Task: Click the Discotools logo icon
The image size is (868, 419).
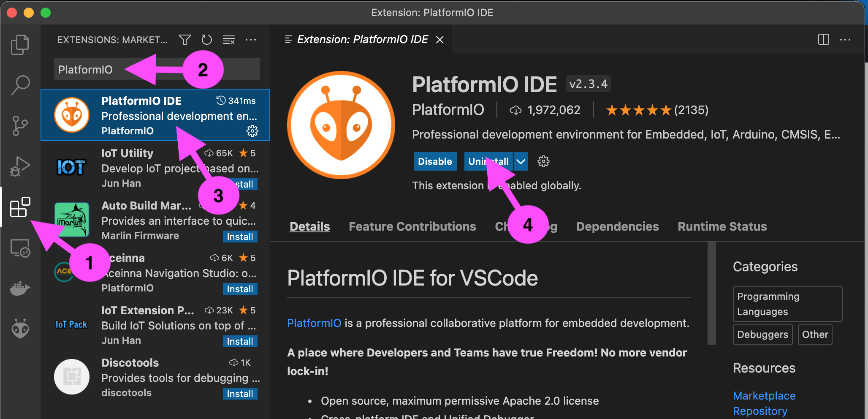Action: 72,377
